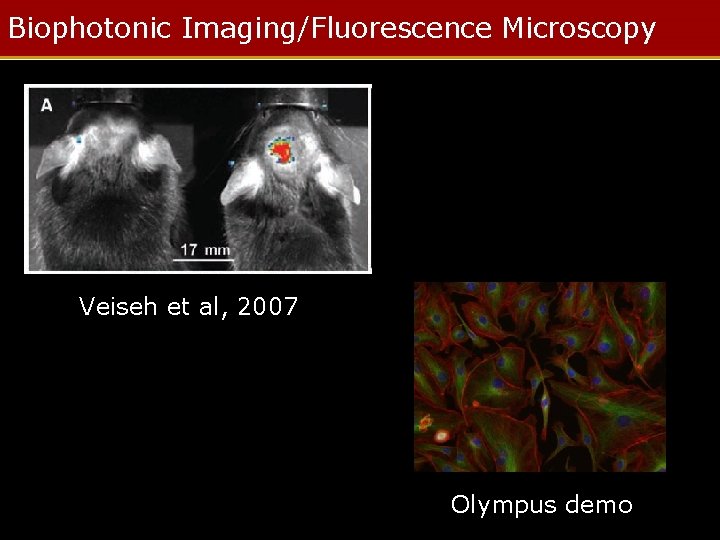Select the mouse imaging figure

pyautogui.click(x=198, y=179)
